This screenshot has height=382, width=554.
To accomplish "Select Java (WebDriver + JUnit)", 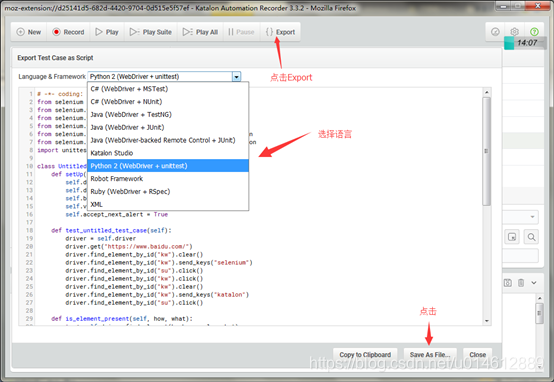I will pyautogui.click(x=168, y=127).
